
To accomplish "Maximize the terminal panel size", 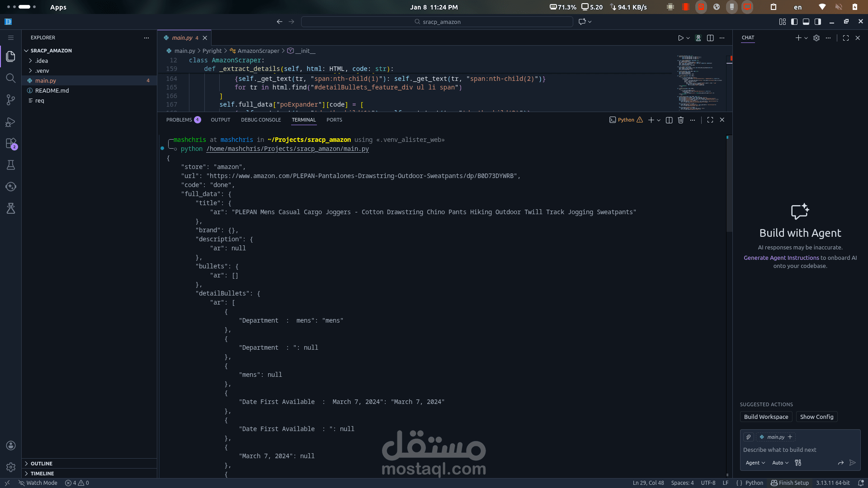I will point(710,120).
